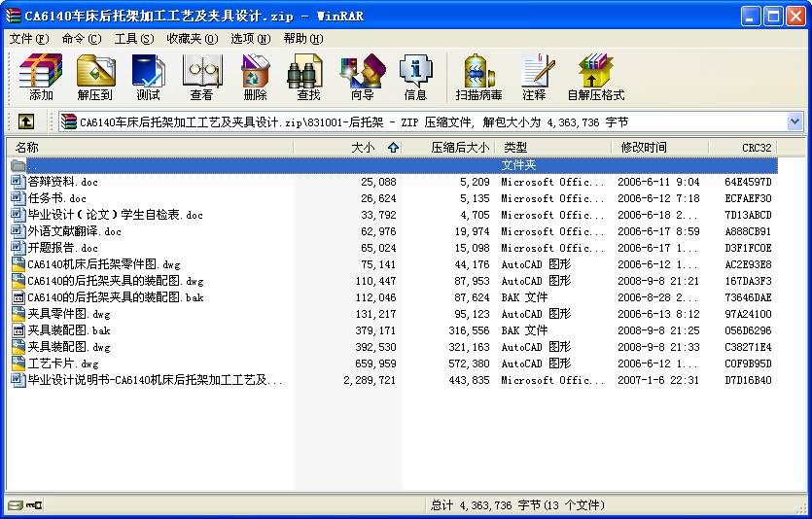This screenshot has height=519, width=812.
Task: Sort by the 名称 column header
Action: [x=150, y=148]
